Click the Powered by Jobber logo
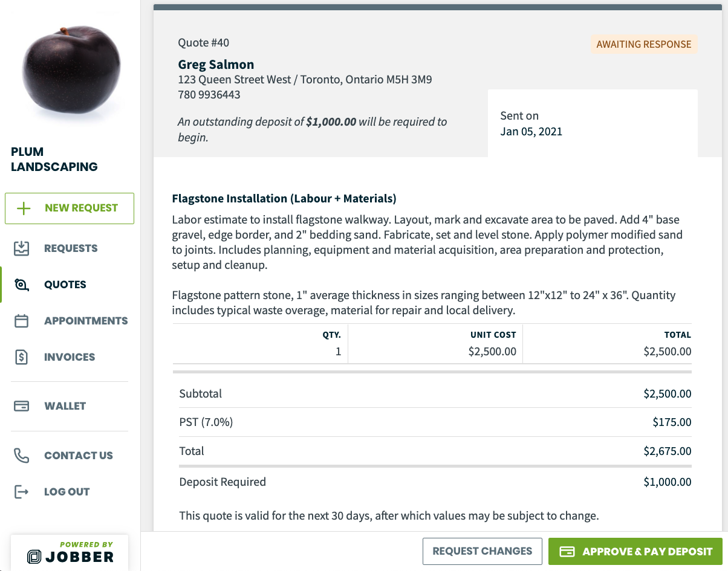This screenshot has width=728, height=571. [70, 553]
